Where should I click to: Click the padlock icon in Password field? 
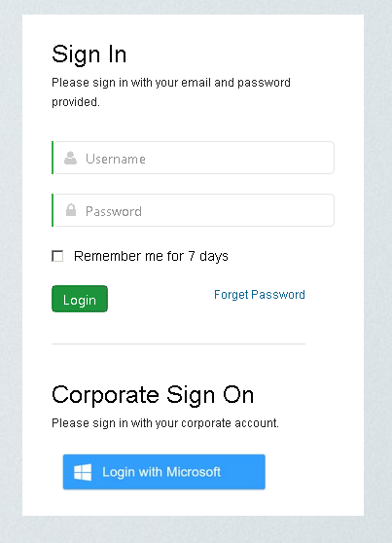pyautogui.click(x=71, y=210)
